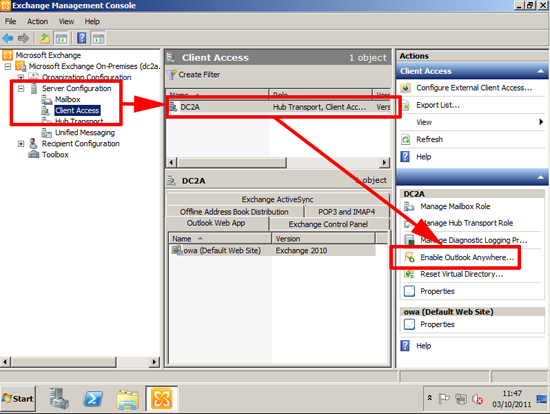Open Windows Explorer from taskbar
Viewport: 550px width, 414px height.
pyautogui.click(x=127, y=399)
